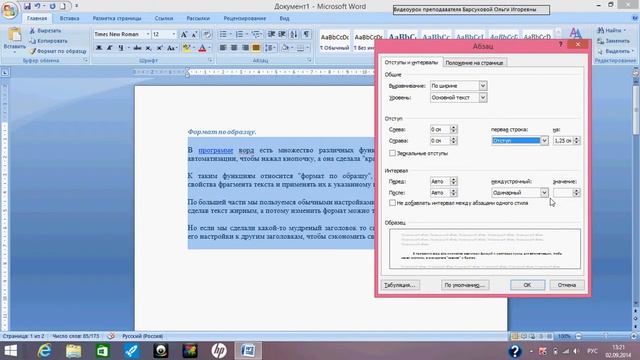Click the Numbering list icon
The width and height of the screenshot is (640, 360).
(240, 34)
